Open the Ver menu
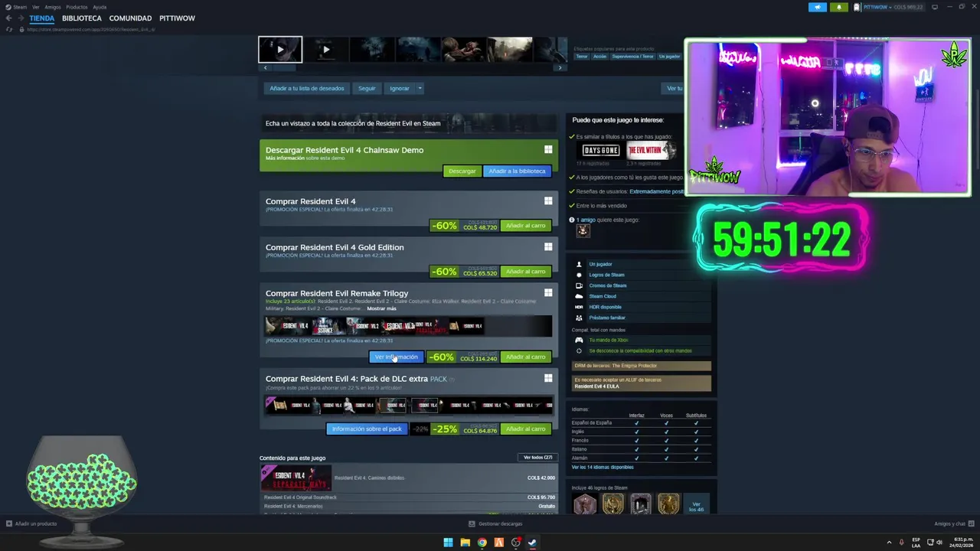The image size is (980, 551). [35, 7]
